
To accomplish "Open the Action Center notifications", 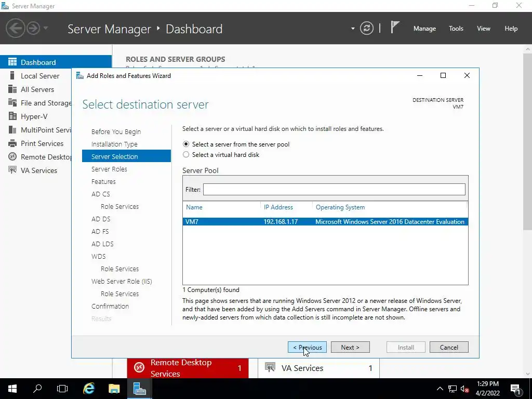I will pos(516,389).
